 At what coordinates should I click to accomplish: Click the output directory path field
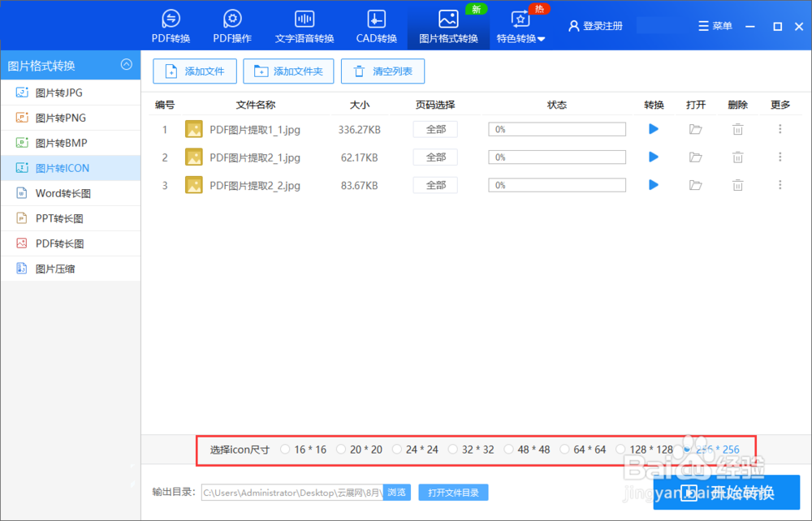pyautogui.click(x=292, y=493)
